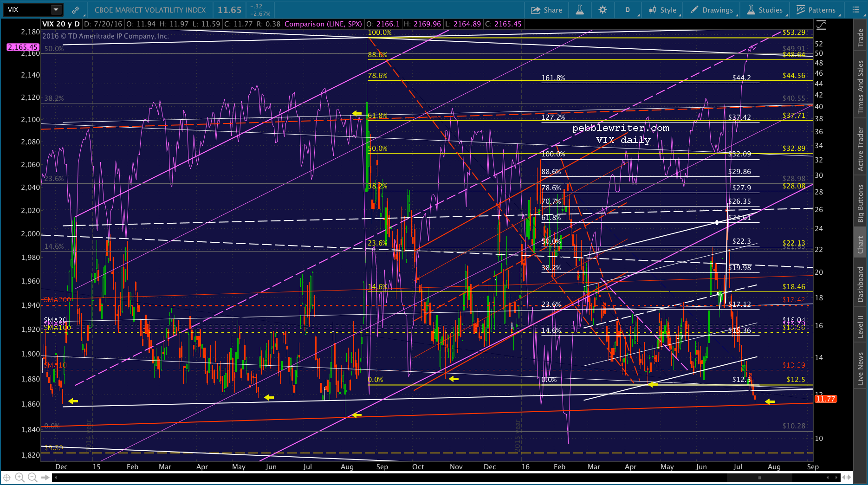Click the zoom in magnifier icon
The height and width of the screenshot is (485, 868).
[x=19, y=477]
